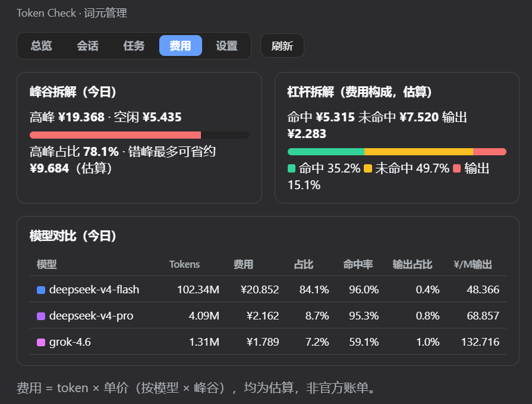Click the 占比 column header
The height and width of the screenshot is (404, 532).
[x=303, y=264]
